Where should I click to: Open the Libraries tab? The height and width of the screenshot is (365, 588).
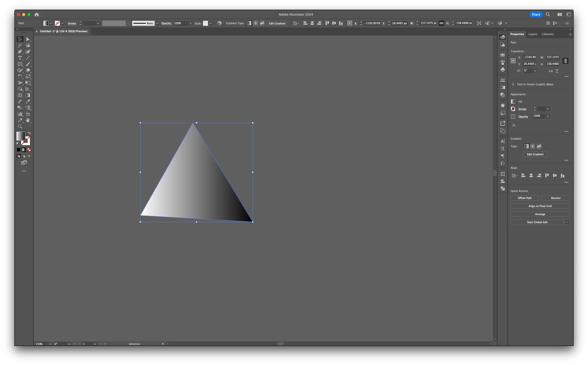(x=548, y=34)
